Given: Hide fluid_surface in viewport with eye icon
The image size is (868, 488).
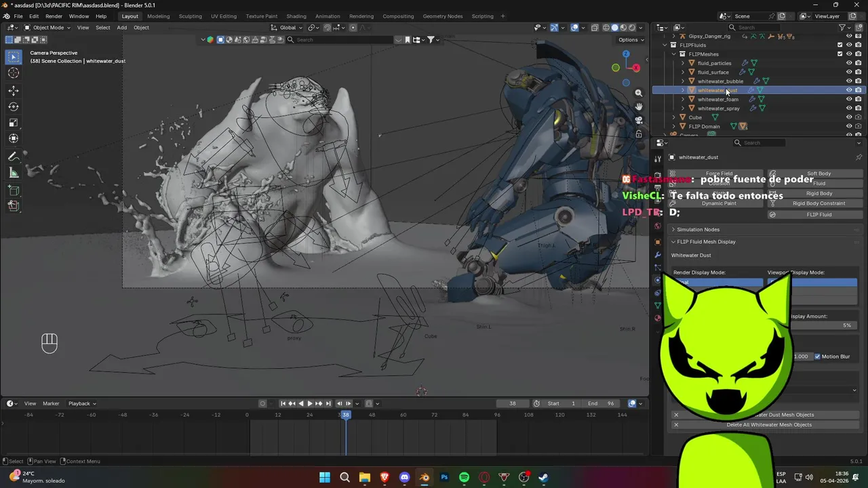Looking at the screenshot, I should (x=849, y=72).
